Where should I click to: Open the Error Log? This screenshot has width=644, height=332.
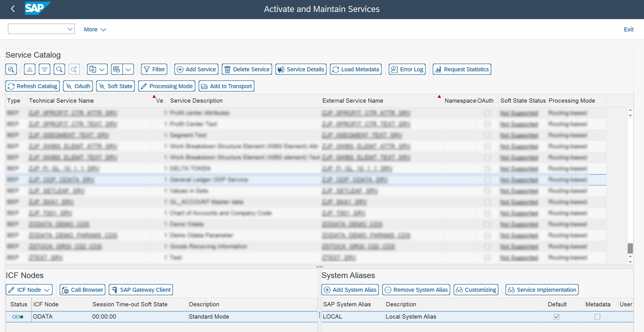coord(407,69)
